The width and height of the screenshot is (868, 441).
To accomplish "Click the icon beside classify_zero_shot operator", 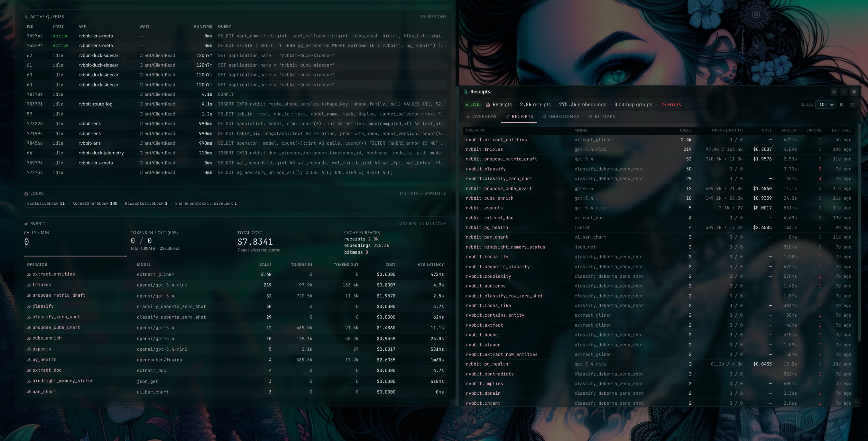I will 29,317.
